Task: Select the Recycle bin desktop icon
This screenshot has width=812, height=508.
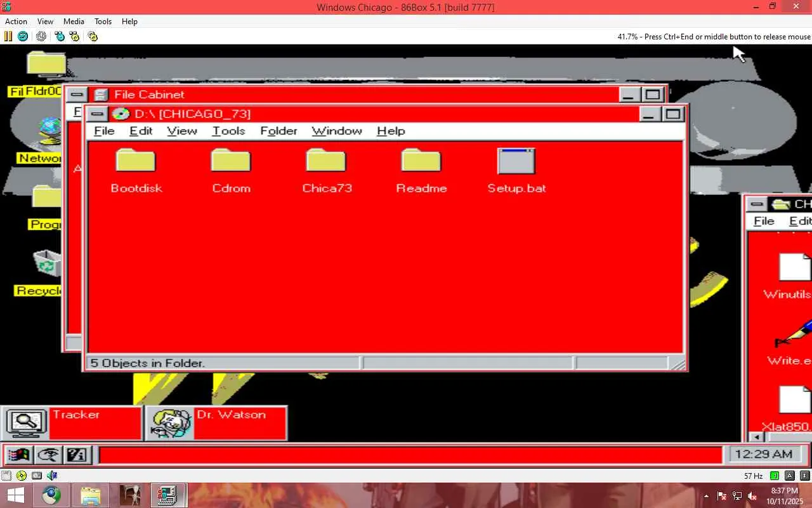Action: 47,264
